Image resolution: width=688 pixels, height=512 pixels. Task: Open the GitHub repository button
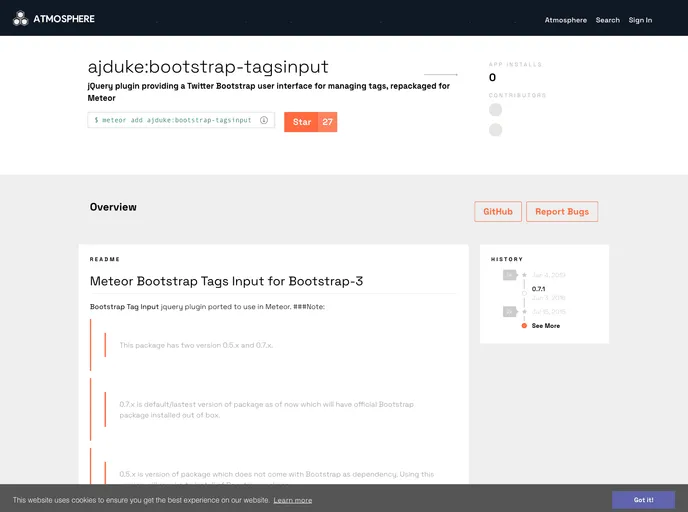pyautogui.click(x=498, y=211)
